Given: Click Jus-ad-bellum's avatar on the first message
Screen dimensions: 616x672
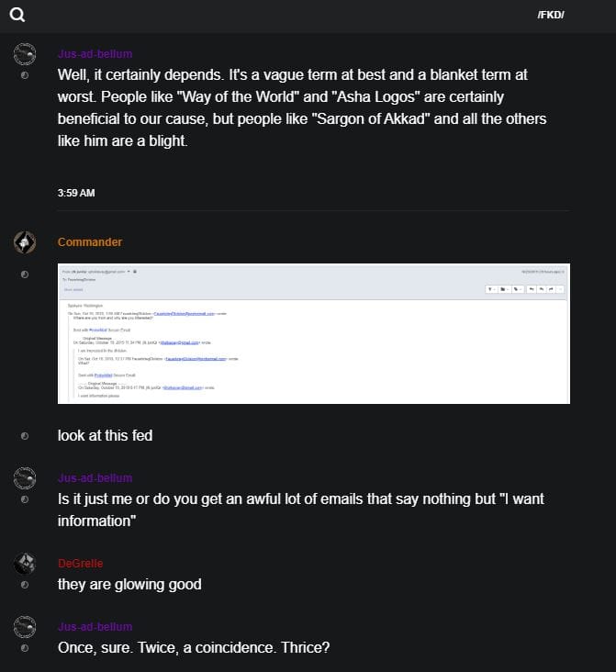Looking at the screenshot, I should pyautogui.click(x=25, y=53).
